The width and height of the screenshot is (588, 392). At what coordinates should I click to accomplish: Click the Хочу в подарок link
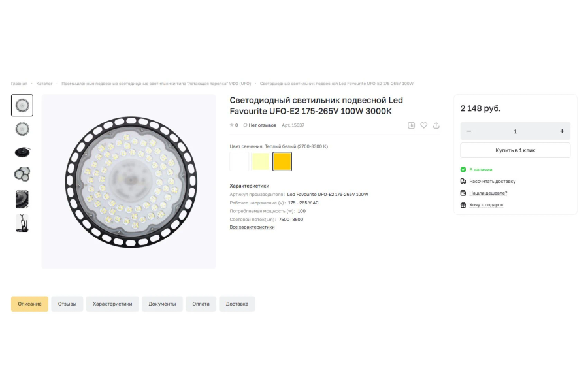[486, 204]
